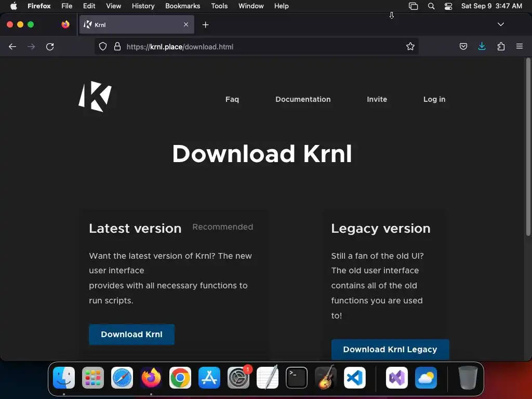Open the Help menu
This screenshot has height=399, width=532.
point(282,6)
